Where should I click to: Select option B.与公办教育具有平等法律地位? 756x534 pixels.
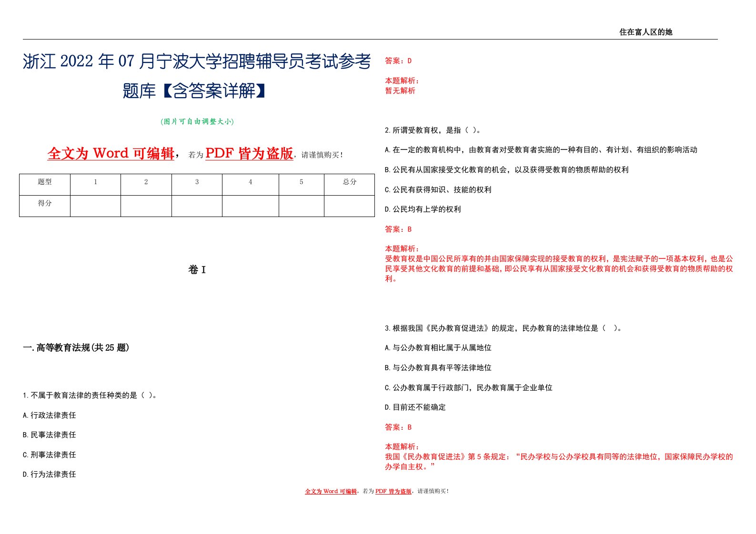point(438,367)
